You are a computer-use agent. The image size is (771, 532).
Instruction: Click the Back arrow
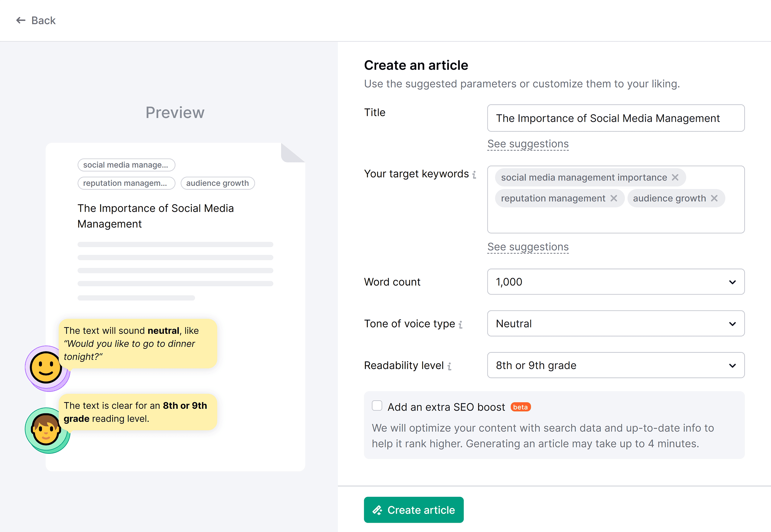coord(21,20)
